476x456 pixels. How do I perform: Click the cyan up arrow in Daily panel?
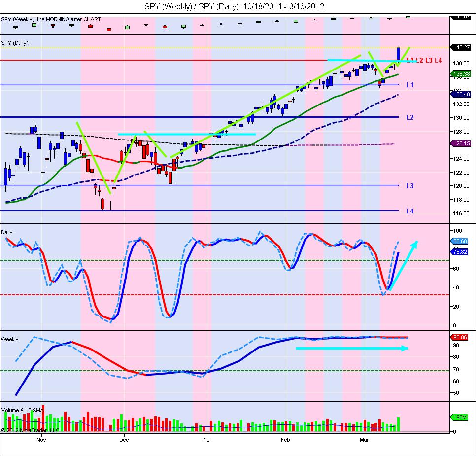403,266
